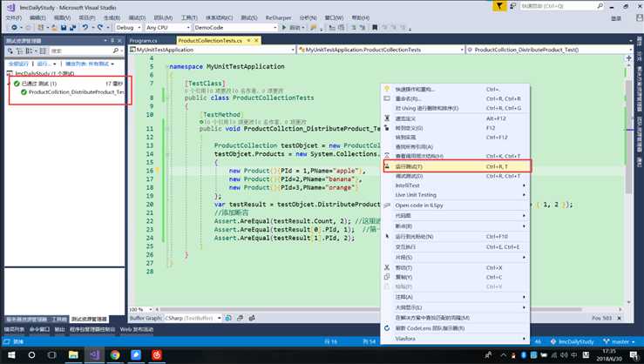The width and height of the screenshot is (644, 364).
Task: Open File Explorer from the taskbar
Action: pos(73,354)
